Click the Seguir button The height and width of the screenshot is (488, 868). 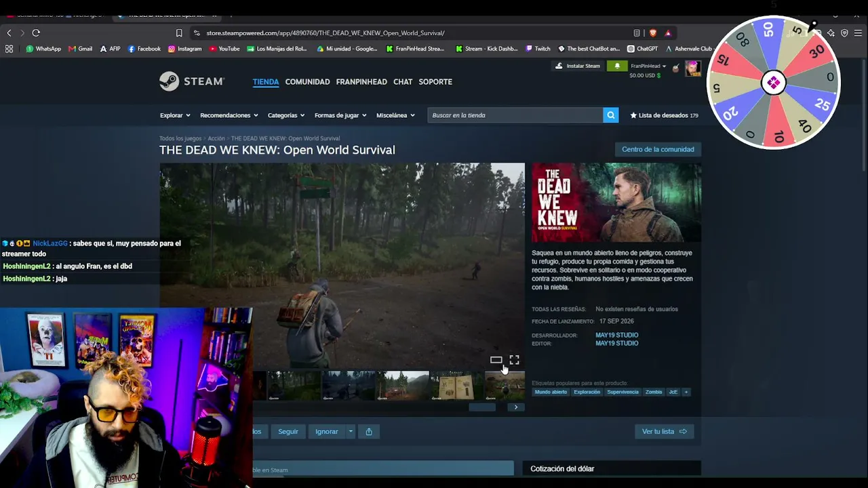click(x=288, y=432)
